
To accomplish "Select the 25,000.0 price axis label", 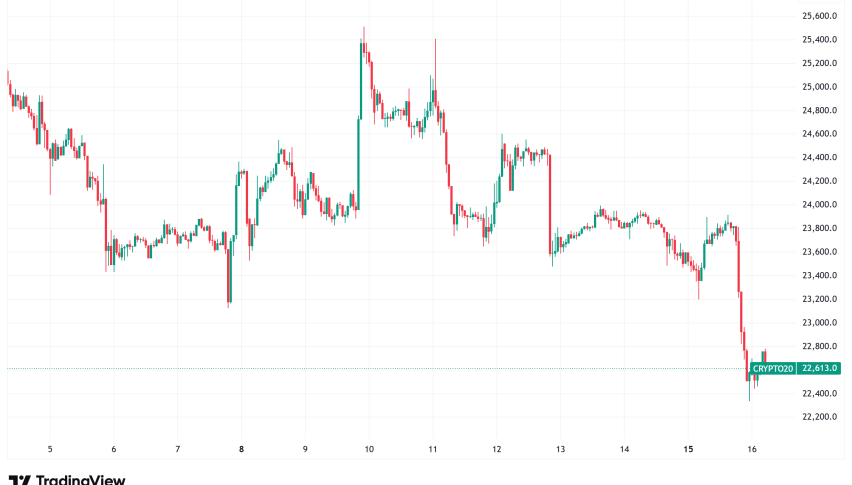I will coord(818,87).
